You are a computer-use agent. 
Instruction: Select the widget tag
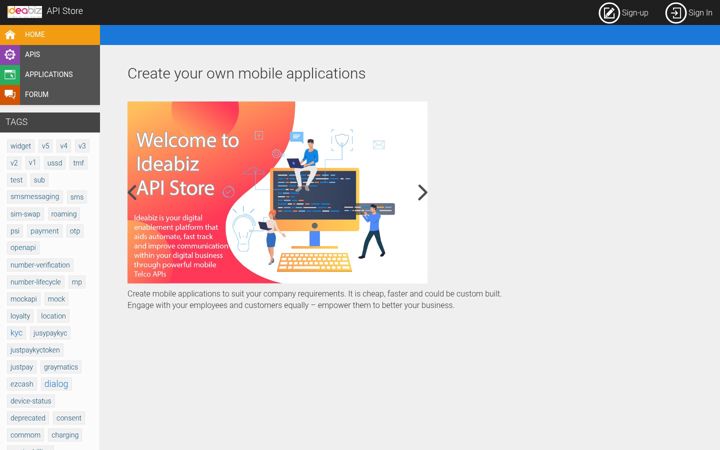pyautogui.click(x=21, y=146)
